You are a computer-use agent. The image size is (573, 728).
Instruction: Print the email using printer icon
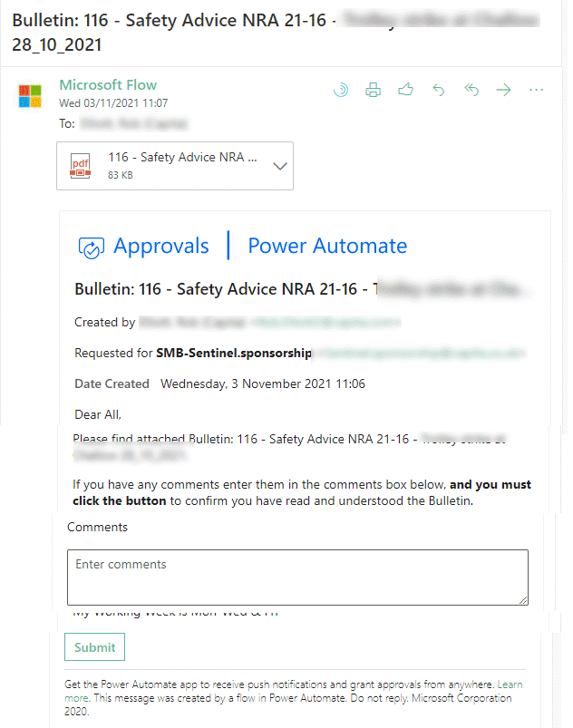point(373,90)
